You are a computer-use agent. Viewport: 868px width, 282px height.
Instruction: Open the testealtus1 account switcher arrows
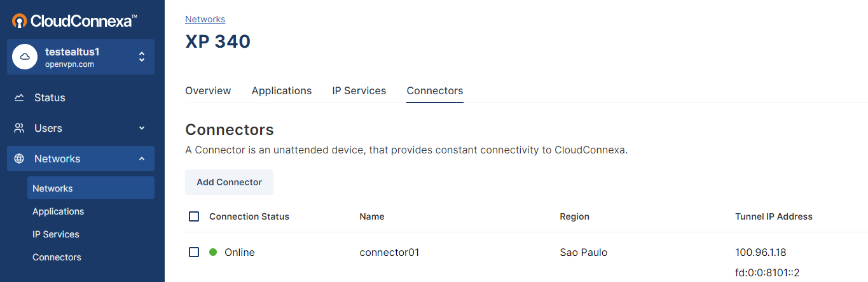click(x=142, y=57)
